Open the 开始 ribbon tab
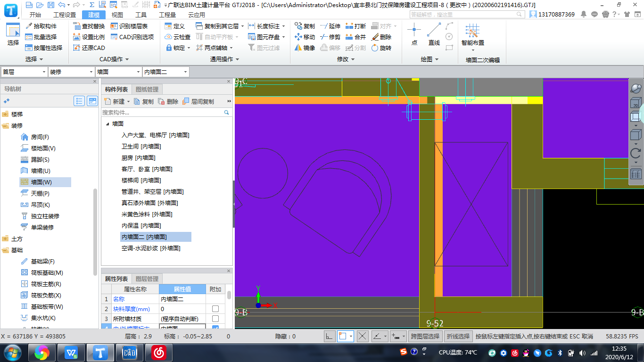The width and height of the screenshot is (644, 362). tap(35, 15)
